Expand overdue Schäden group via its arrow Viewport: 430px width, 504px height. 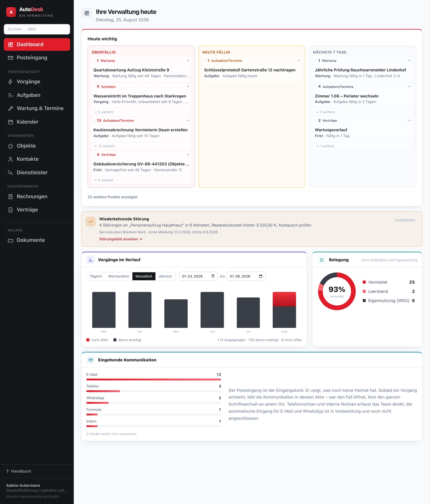[188, 86]
